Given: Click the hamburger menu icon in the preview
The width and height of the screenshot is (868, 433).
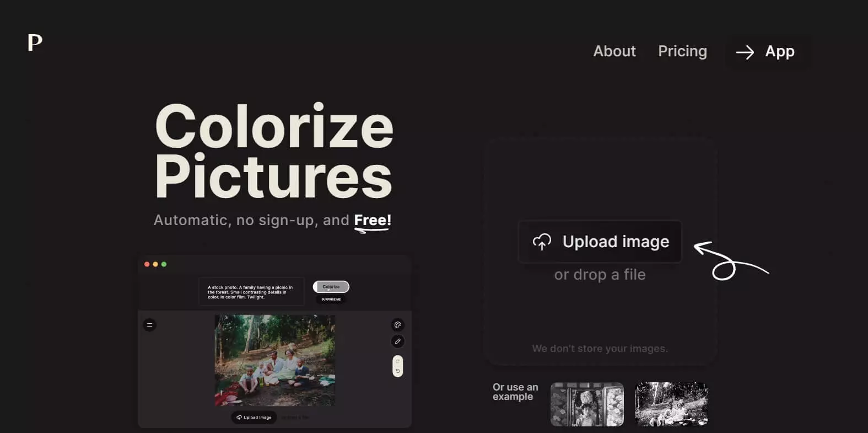Looking at the screenshot, I should 149,325.
